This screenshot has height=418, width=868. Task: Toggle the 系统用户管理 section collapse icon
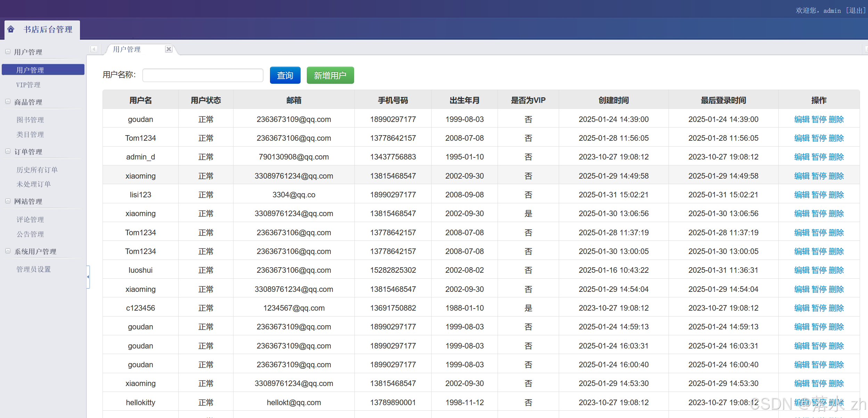click(x=8, y=251)
